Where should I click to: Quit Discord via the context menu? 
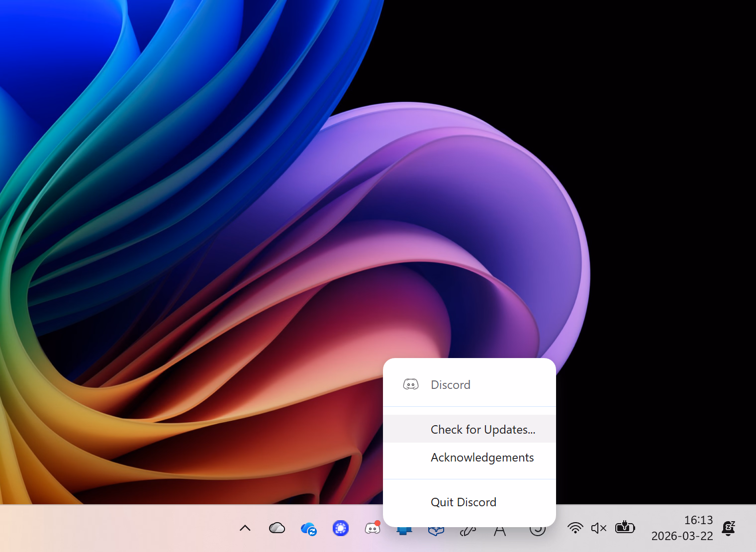click(x=463, y=502)
